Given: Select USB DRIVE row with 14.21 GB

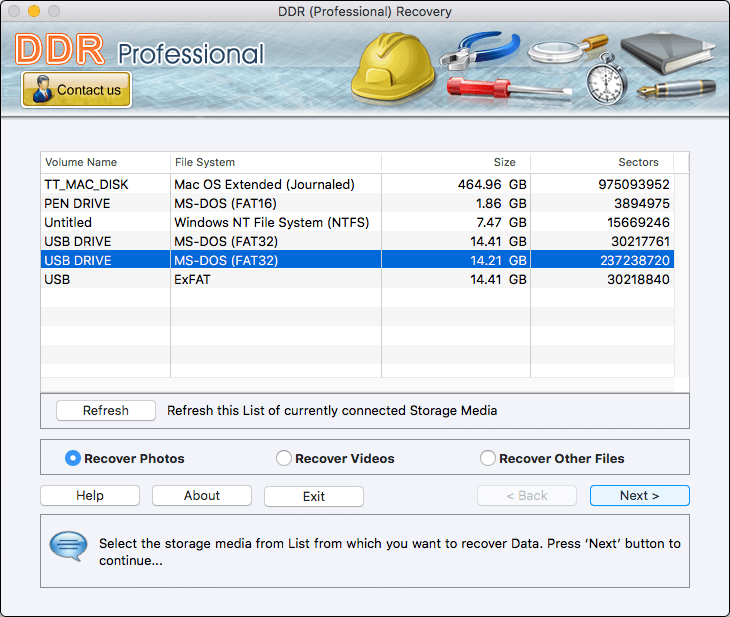Looking at the screenshot, I should [357, 260].
